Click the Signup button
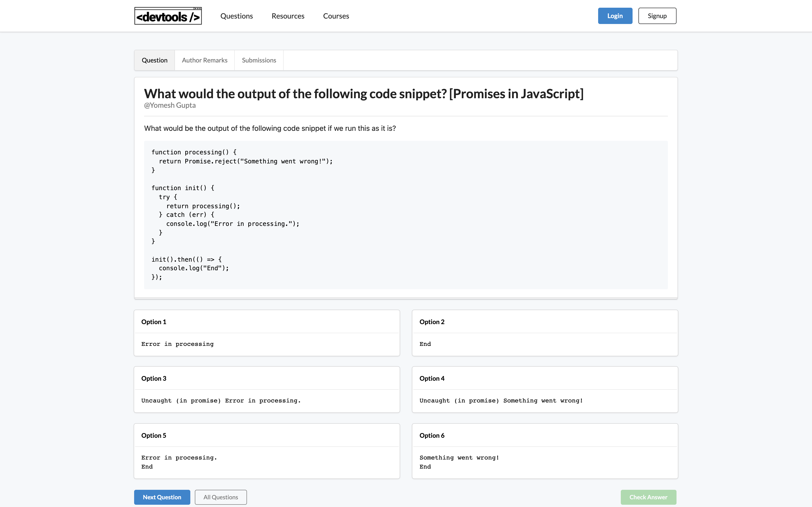Image resolution: width=812 pixels, height=507 pixels. pyautogui.click(x=657, y=15)
